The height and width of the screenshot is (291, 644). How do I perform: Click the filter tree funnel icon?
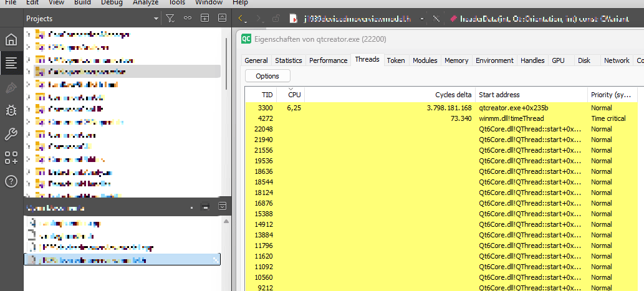point(170,19)
